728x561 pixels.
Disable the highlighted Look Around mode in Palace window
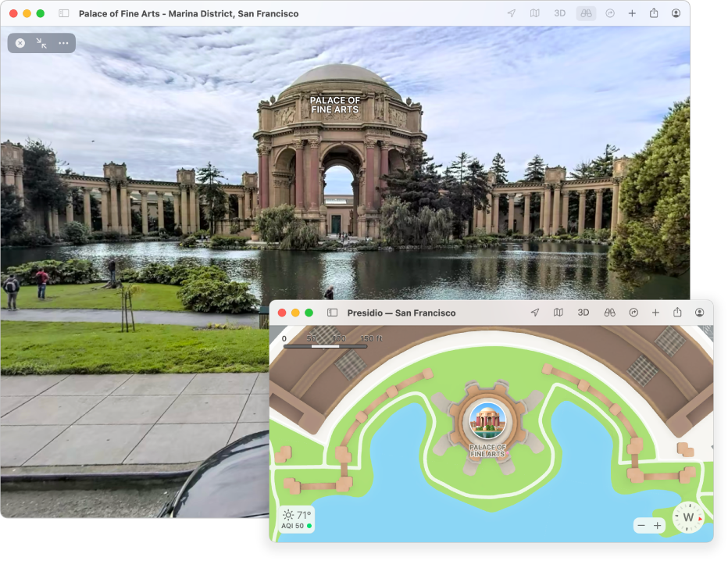[x=585, y=13]
